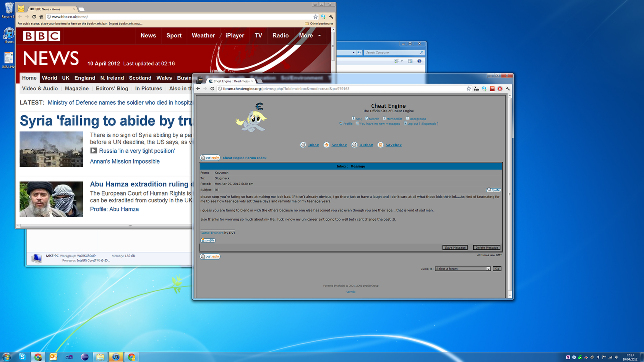This screenshot has height=362, width=644.
Task: Open iTunes from the taskbar
Action: (116, 357)
